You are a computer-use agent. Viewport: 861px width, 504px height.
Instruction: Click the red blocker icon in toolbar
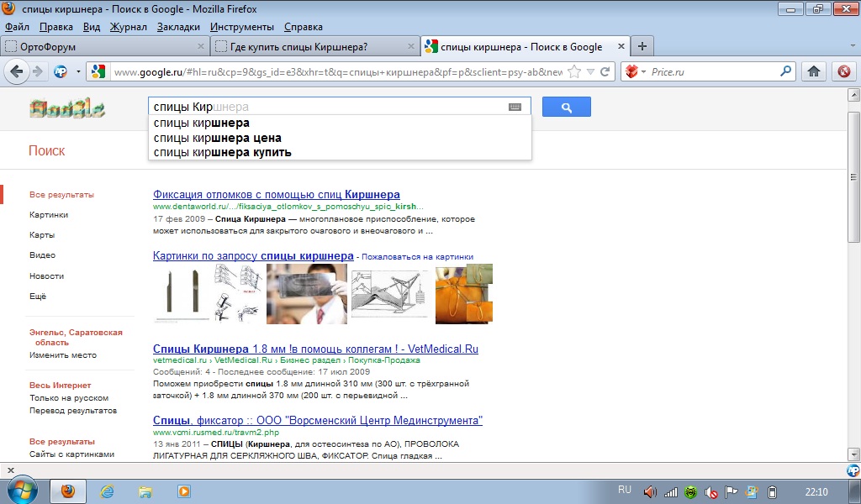coord(844,72)
